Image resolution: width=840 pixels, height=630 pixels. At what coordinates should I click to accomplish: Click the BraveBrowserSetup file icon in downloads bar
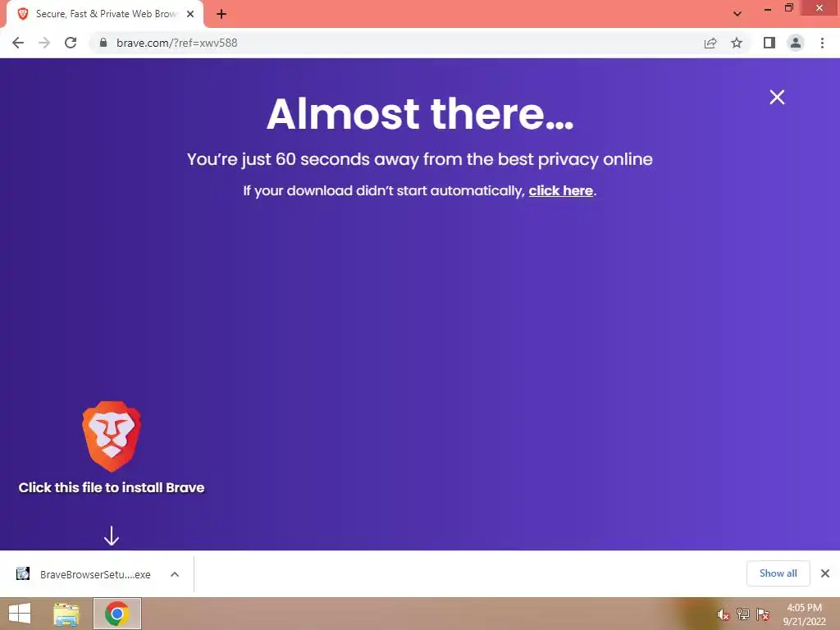click(x=23, y=573)
